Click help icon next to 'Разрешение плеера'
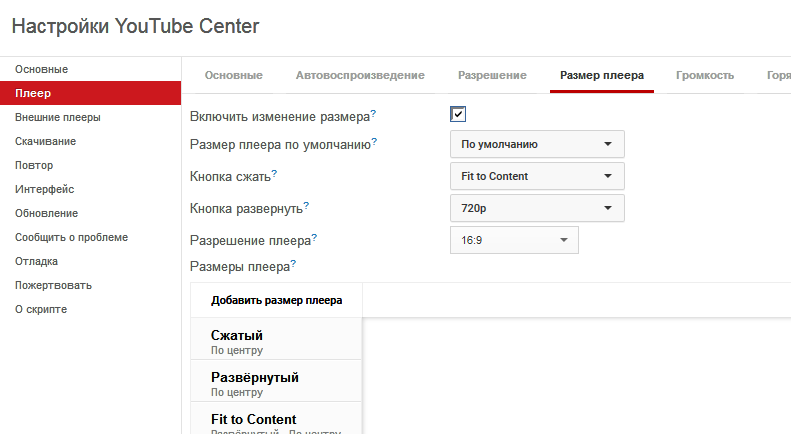Viewport: 791px width, 434px height. click(314, 238)
